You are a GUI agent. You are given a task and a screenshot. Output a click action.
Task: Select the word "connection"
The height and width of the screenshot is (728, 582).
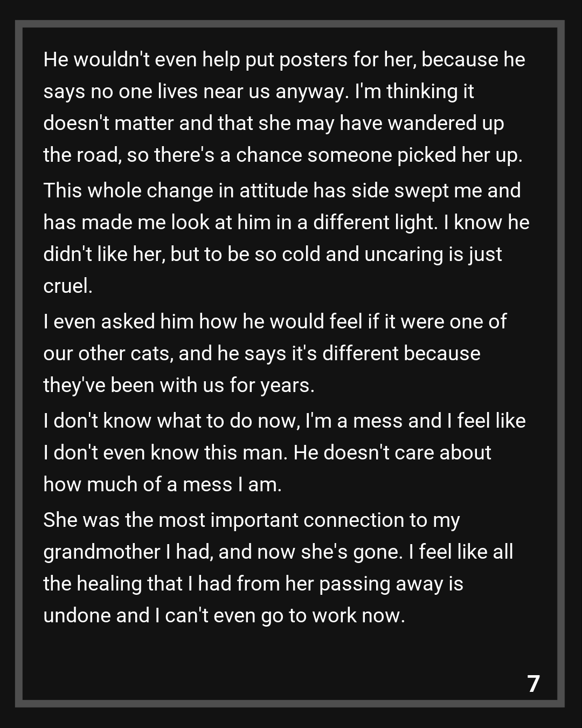coord(353,520)
